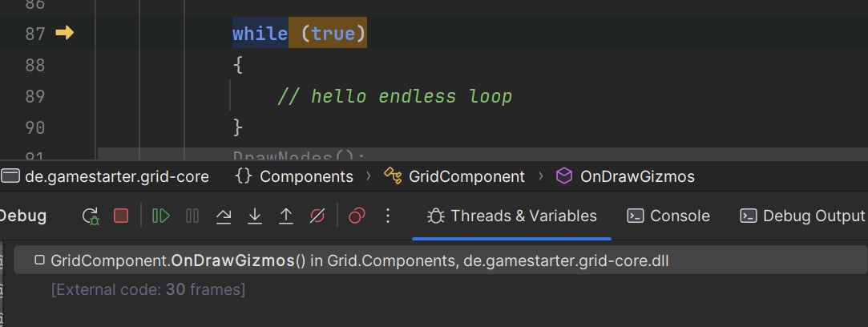Switch to Threads & Variables tab
The width and height of the screenshot is (868, 327).
tap(512, 216)
